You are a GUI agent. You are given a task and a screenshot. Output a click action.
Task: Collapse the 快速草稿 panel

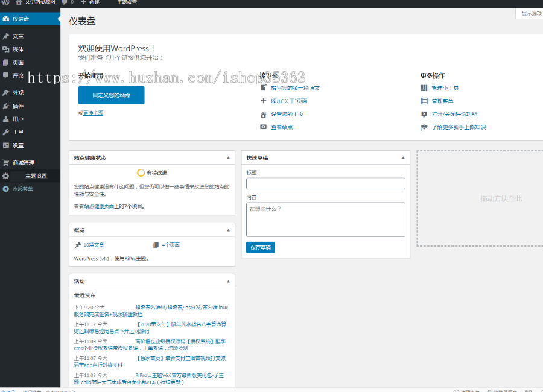(x=404, y=157)
